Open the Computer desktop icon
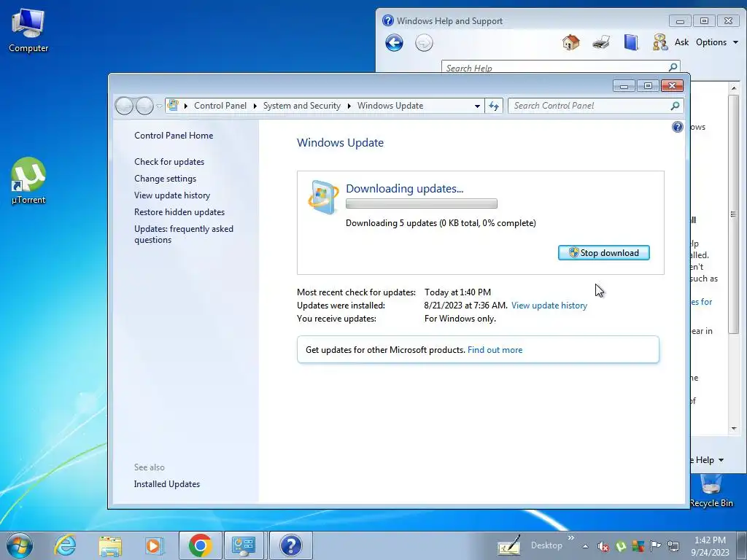Screen dimensions: 747x560 [x=28, y=31]
